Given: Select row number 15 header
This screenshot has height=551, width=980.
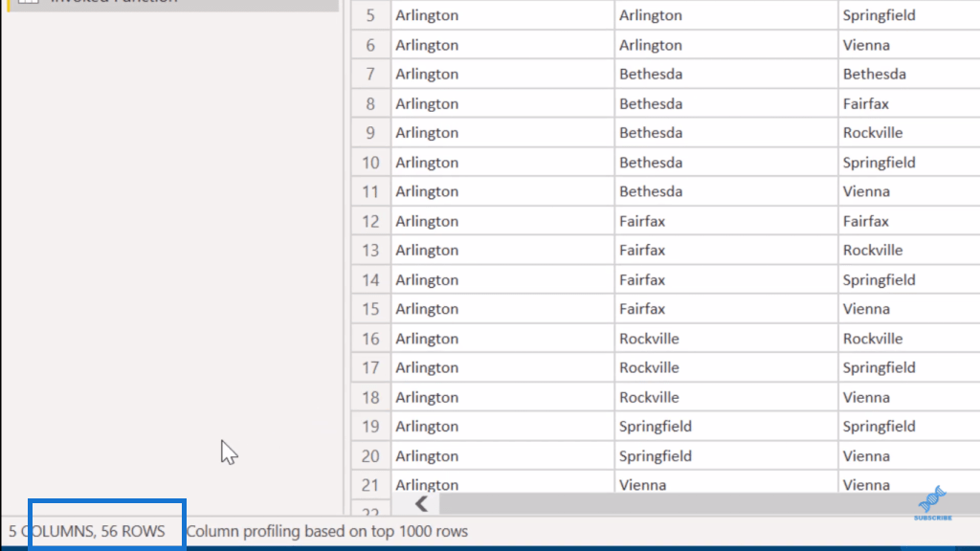Looking at the screenshot, I should coord(370,309).
